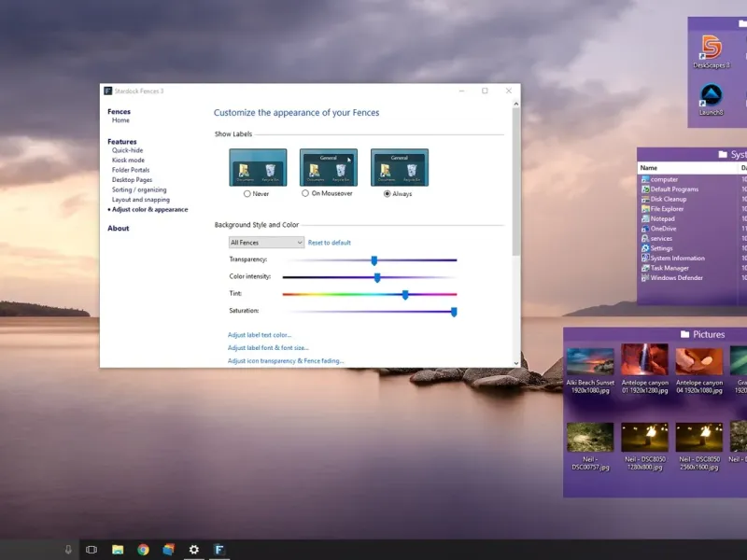Image resolution: width=747 pixels, height=560 pixels.
Task: Open the Quick-hide feature page
Action: [x=127, y=150]
